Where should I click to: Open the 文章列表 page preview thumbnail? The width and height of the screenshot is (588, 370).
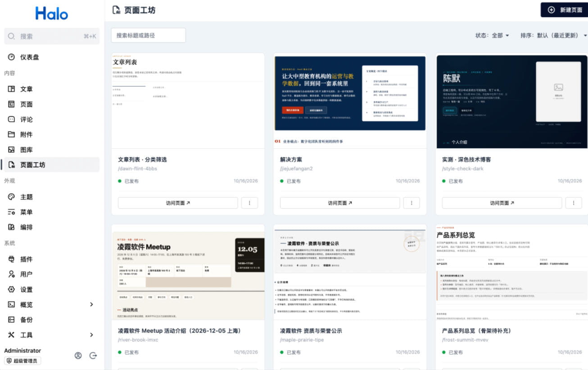pos(188,101)
